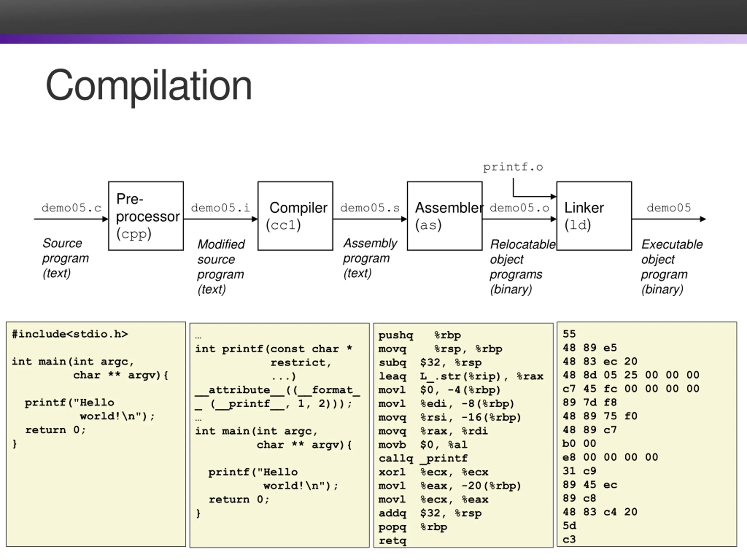Click the printf.o label above the linker
Image resolution: width=747 pixels, height=560 pixels.
(x=513, y=167)
